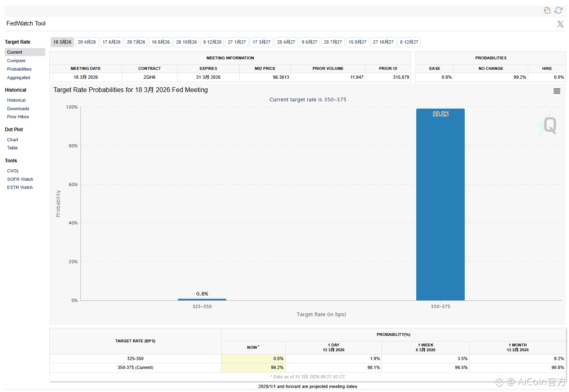The image size is (569, 392).
Task: Open the SOFR Watch tool
Action: (20, 180)
